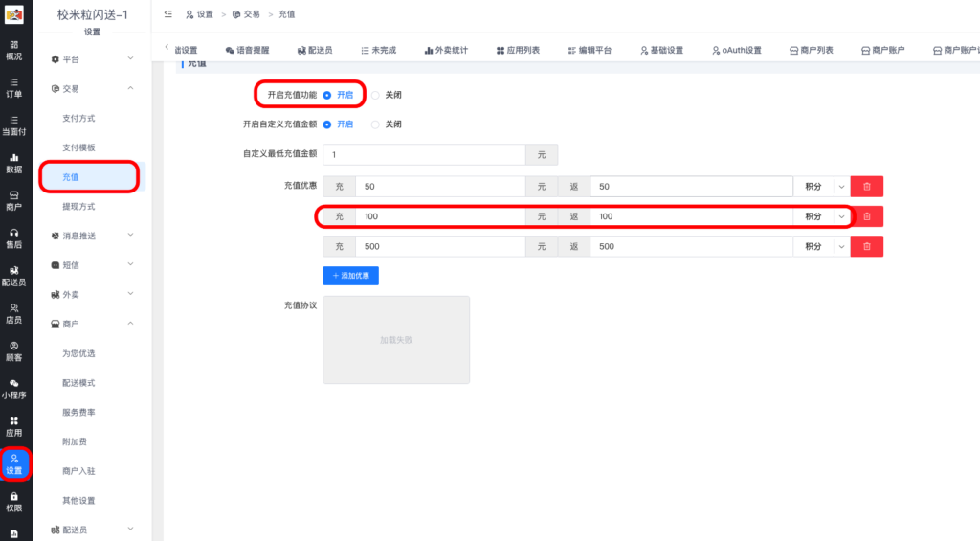Open 支付方式 in the settings menu
This screenshot has width=980, height=541.
(78, 118)
